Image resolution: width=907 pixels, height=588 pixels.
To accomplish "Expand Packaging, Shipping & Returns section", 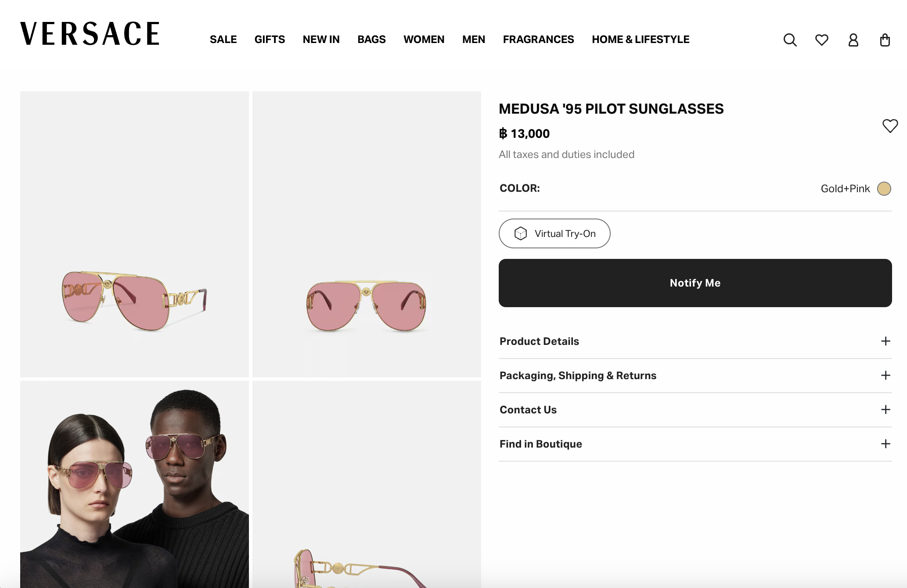I will pos(886,375).
